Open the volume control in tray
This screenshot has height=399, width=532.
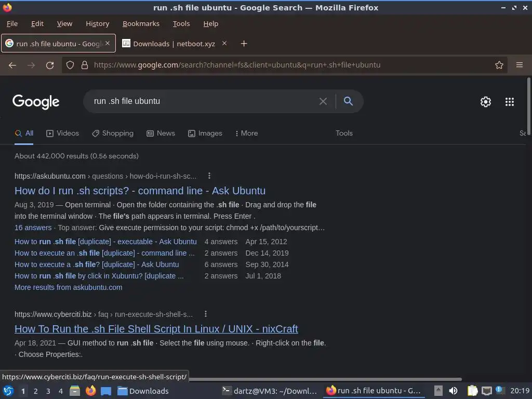[453, 391]
